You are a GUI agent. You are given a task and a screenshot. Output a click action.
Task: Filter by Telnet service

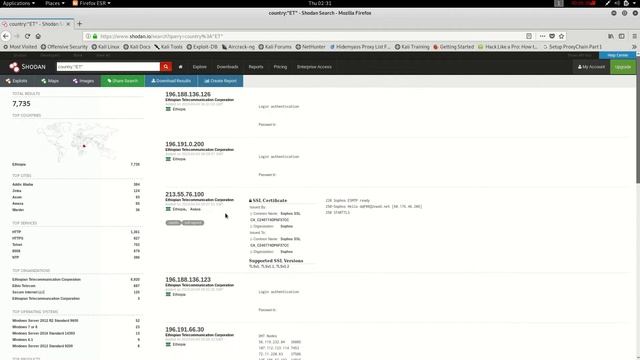click(17, 244)
